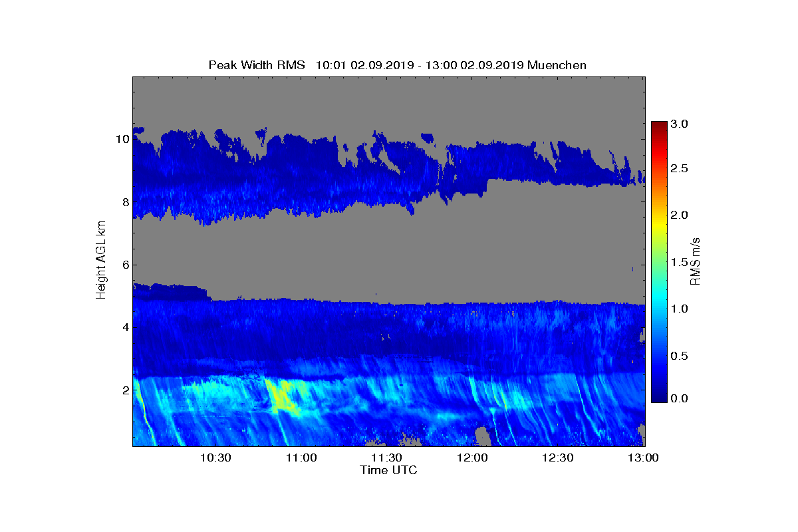This screenshot has height=532, width=798.
Task: Click the colorbar value 1.0
Action: click(x=678, y=309)
